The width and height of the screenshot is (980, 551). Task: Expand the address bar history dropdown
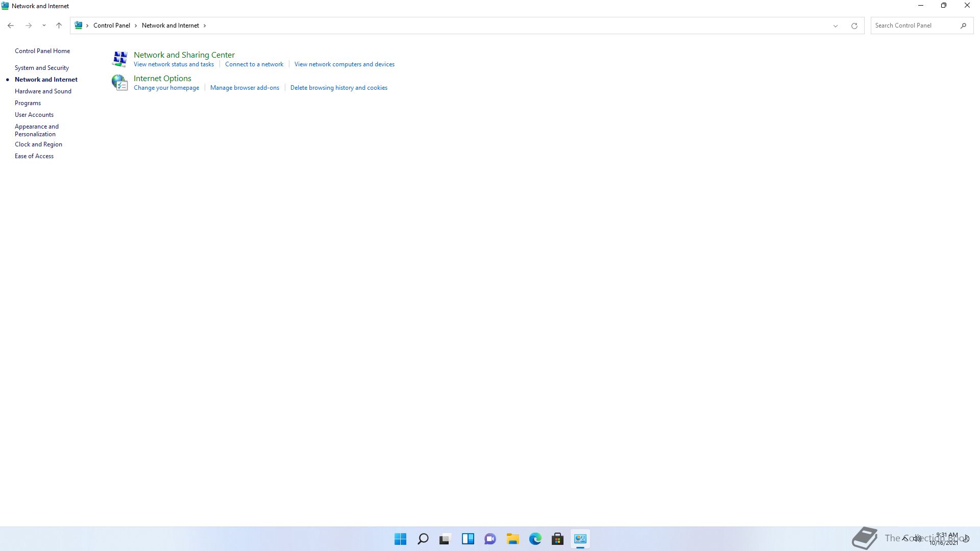click(x=835, y=26)
